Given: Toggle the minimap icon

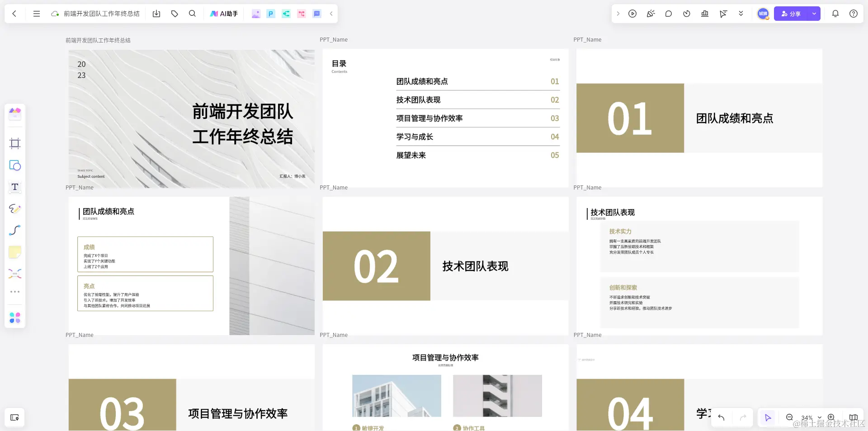Looking at the screenshot, I should click(854, 417).
